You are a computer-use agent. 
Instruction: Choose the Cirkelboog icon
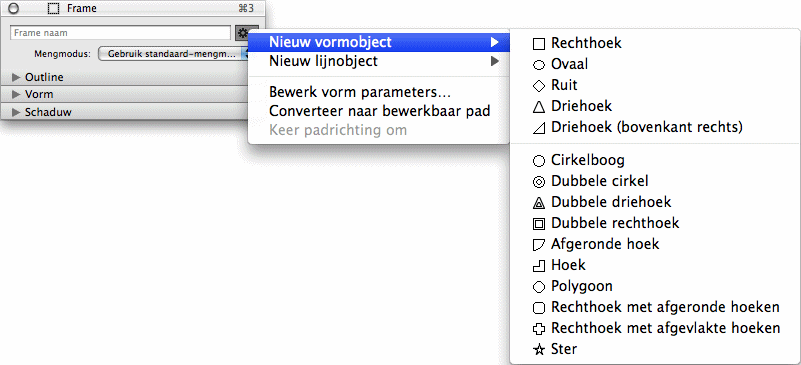[x=538, y=161]
